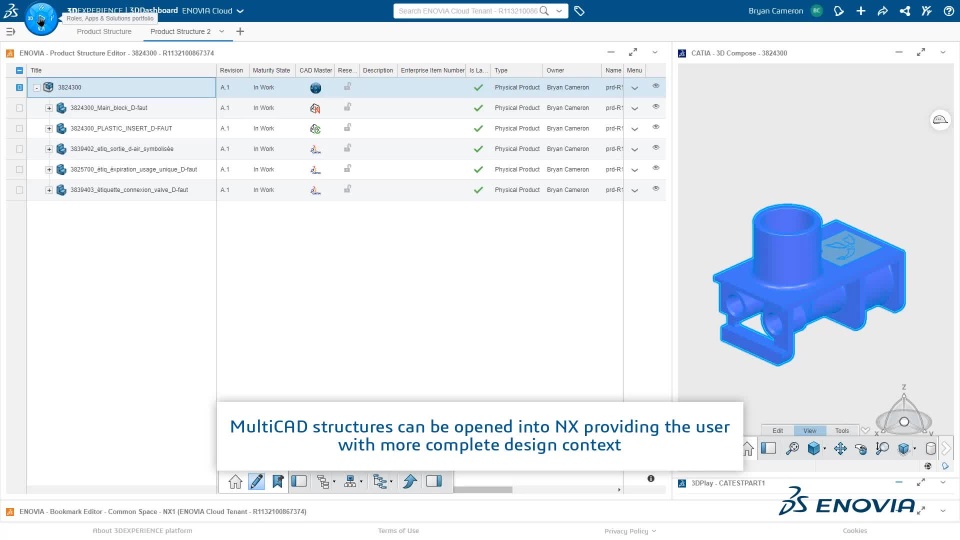The image size is (960, 540).
Task: Click the share arrow icon in top bar
Action: (x=882, y=11)
